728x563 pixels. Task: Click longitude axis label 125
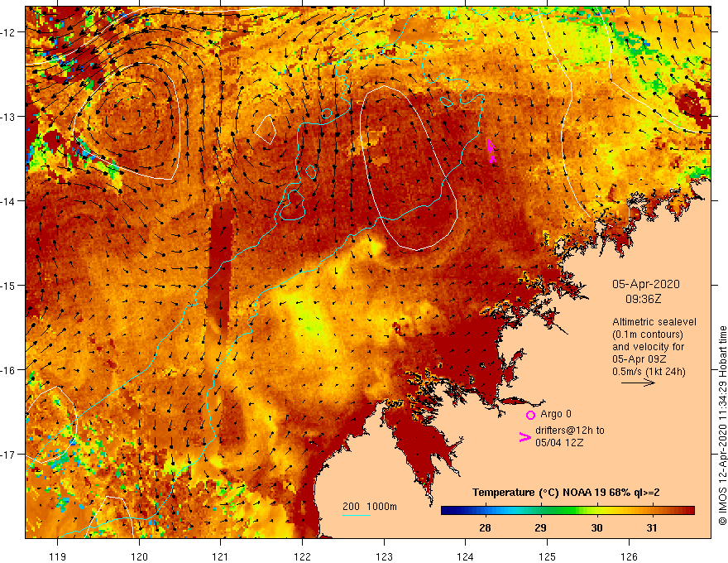tap(548, 556)
